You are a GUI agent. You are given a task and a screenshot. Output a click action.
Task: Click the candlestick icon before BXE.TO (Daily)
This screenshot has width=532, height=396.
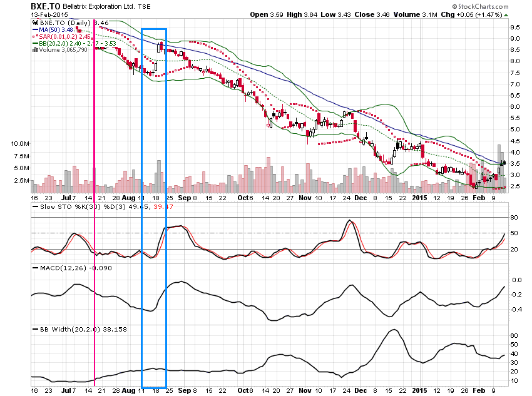[x=35, y=23]
